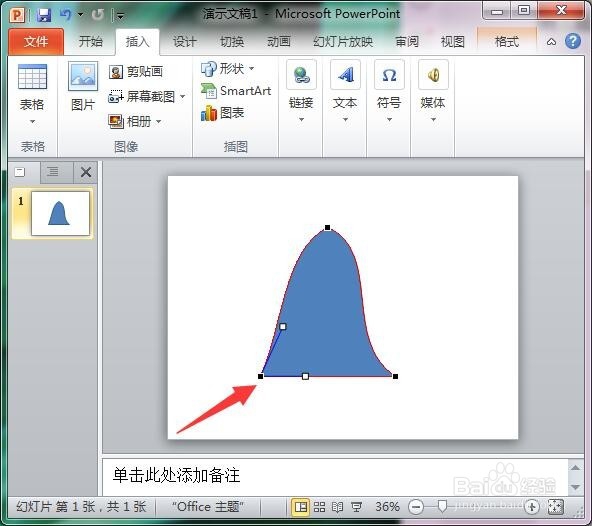592x526 pixels.
Task: Switch to the 视图 ribbon tab
Action: click(452, 42)
